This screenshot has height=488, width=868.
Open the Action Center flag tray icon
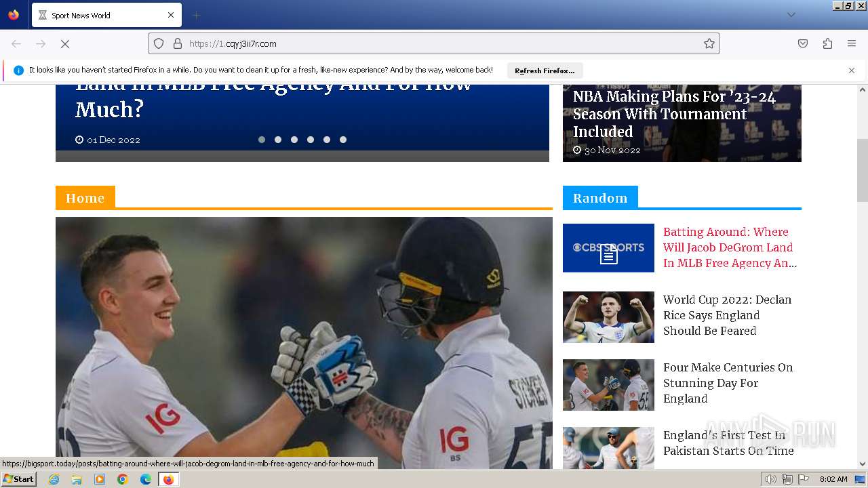[804, 479]
